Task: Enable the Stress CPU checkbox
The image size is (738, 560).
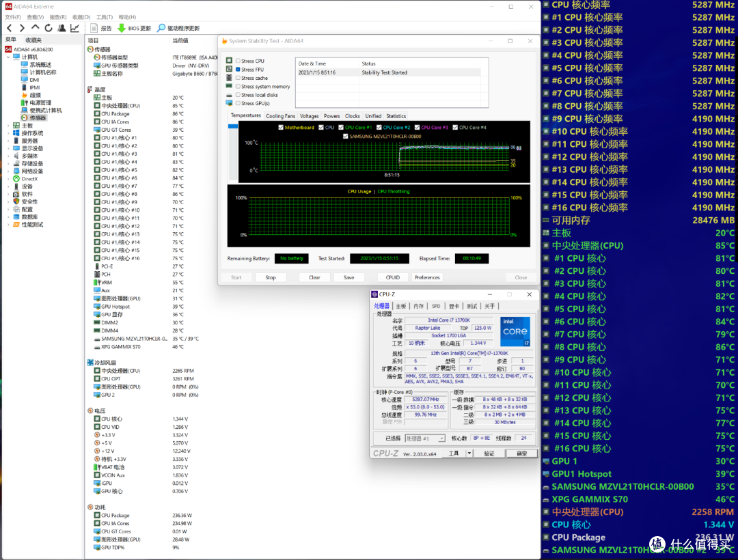Action: [238, 61]
